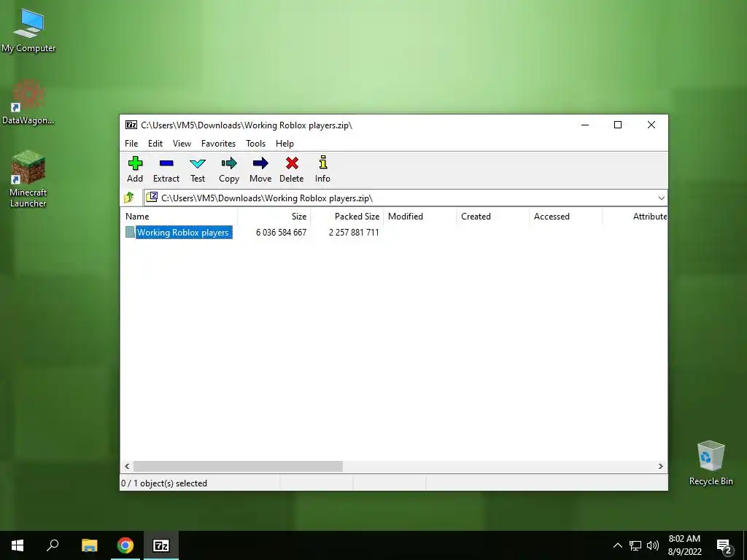Select the Minecraft Launcher desktop shortcut
The height and width of the screenshot is (560, 747).
pos(28,179)
